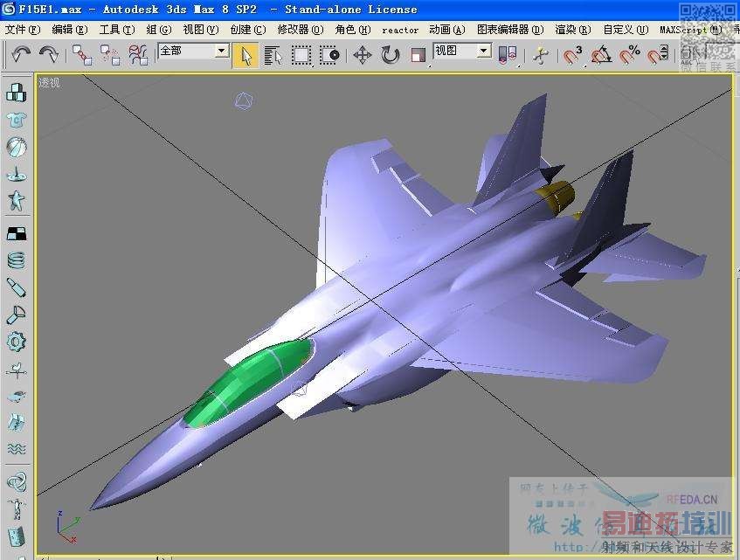Viewport: 740px width, 560px height.
Task: Open the 组(G) menu
Action: point(159,30)
